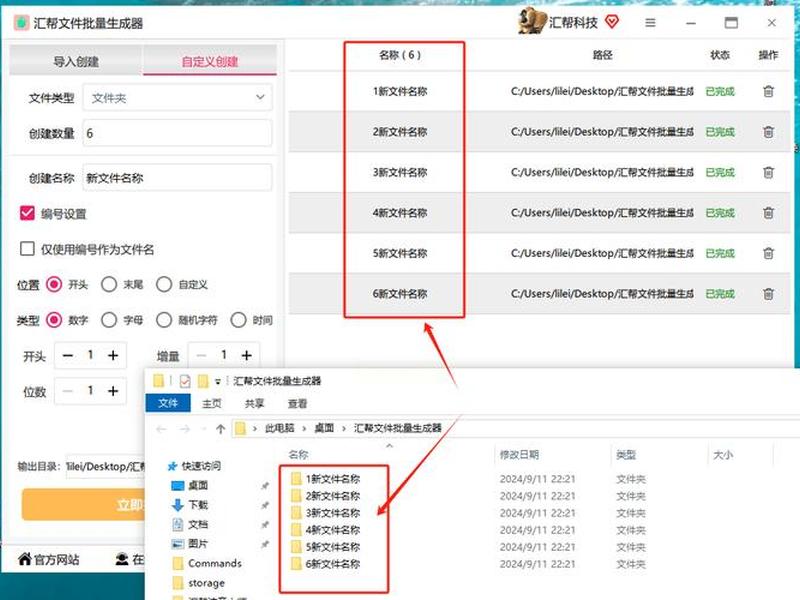This screenshot has height=600, width=800.
Task: Delete the 3新文件名称 row with trash icon
Action: click(768, 172)
